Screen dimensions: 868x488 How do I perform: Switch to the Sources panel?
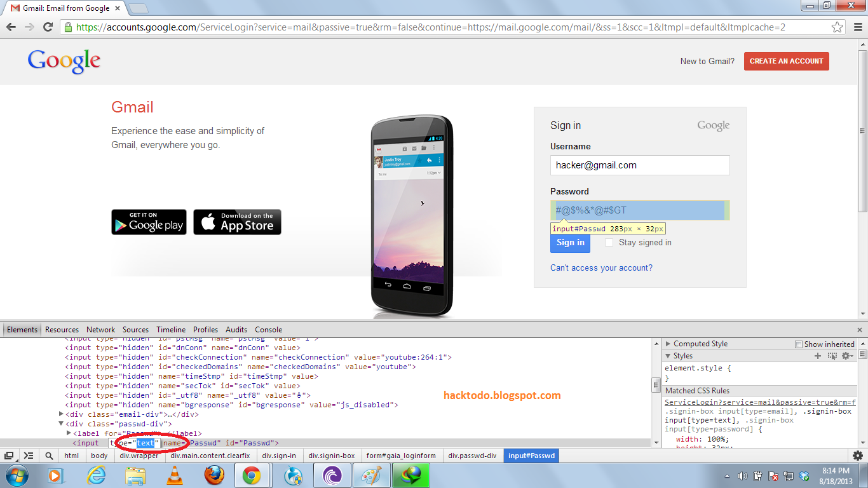click(x=135, y=330)
